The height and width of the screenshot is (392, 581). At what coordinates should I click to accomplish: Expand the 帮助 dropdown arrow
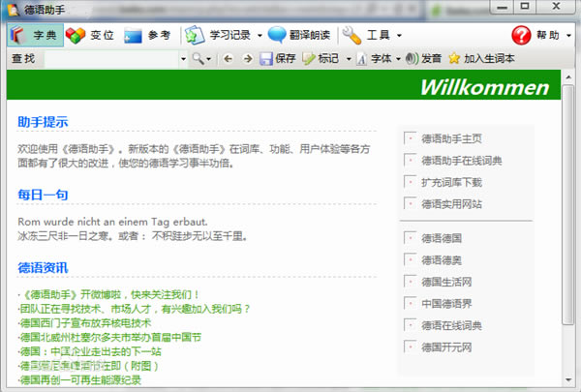tap(568, 36)
